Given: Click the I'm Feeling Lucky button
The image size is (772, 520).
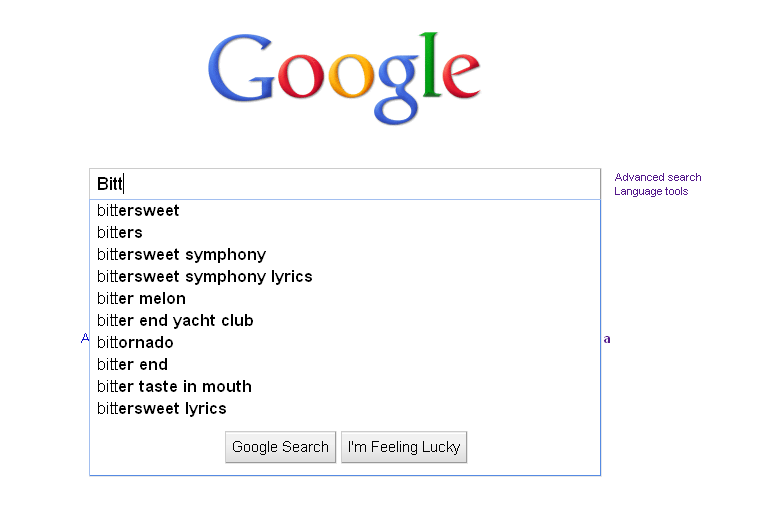Looking at the screenshot, I should pyautogui.click(x=404, y=447).
